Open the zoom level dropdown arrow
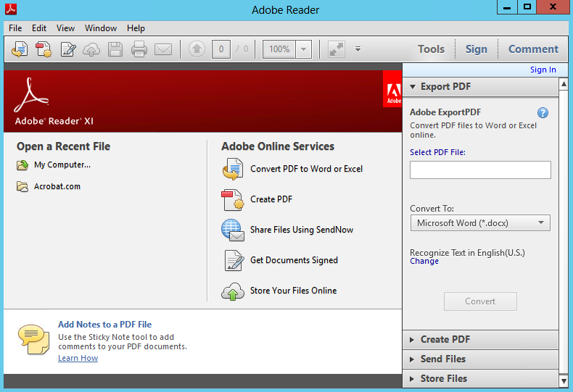The width and height of the screenshot is (573, 392). coord(303,49)
